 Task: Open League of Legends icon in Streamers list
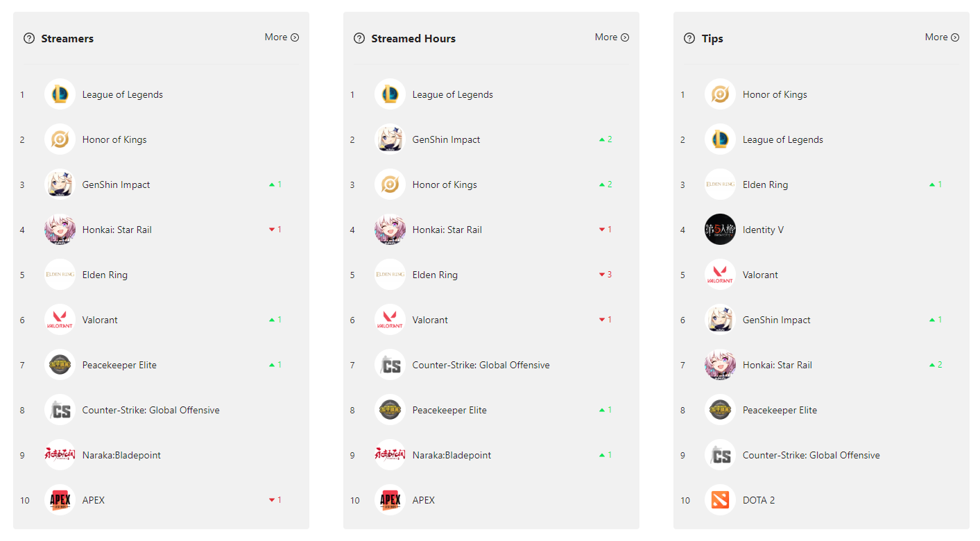(x=60, y=94)
